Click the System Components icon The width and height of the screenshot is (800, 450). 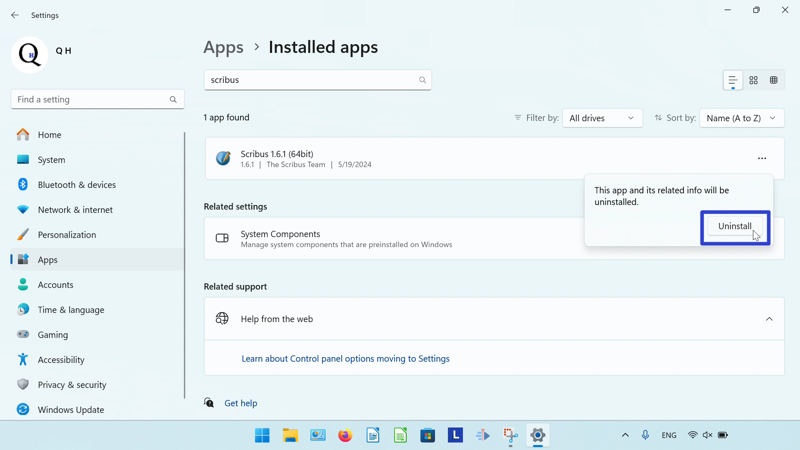[222, 238]
